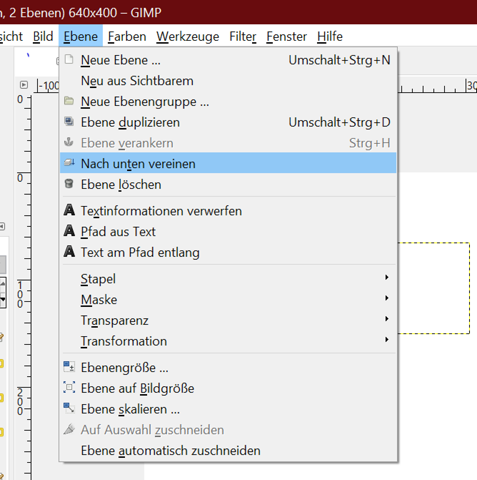Open the Transparenz submenu
Screen dimensions: 477x480
[x=228, y=320]
